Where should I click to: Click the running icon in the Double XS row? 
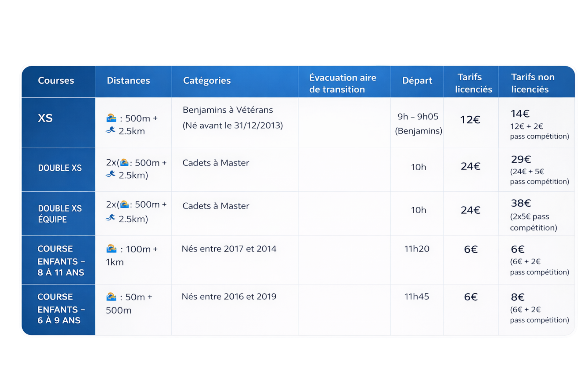pyautogui.click(x=111, y=174)
